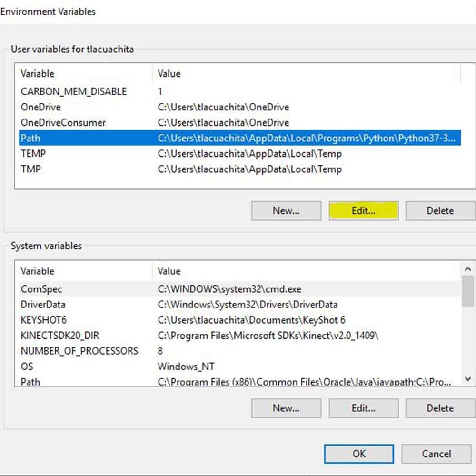Select the DriverData system variable row

(x=43, y=304)
